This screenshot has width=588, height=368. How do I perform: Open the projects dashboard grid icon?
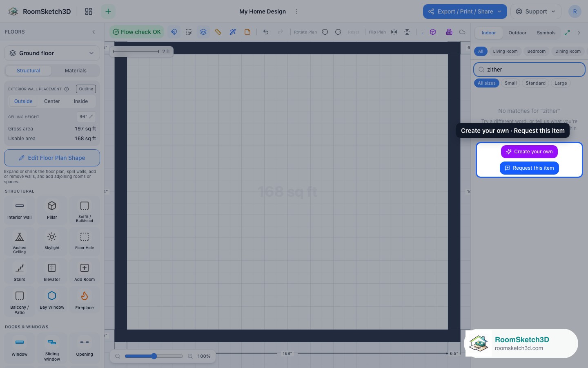pyautogui.click(x=89, y=11)
